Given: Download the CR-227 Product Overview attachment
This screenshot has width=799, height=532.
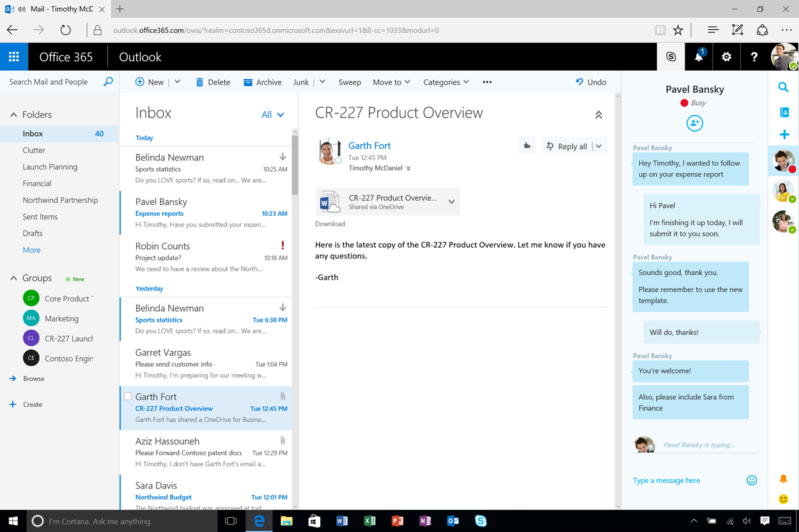Looking at the screenshot, I should click(x=330, y=224).
